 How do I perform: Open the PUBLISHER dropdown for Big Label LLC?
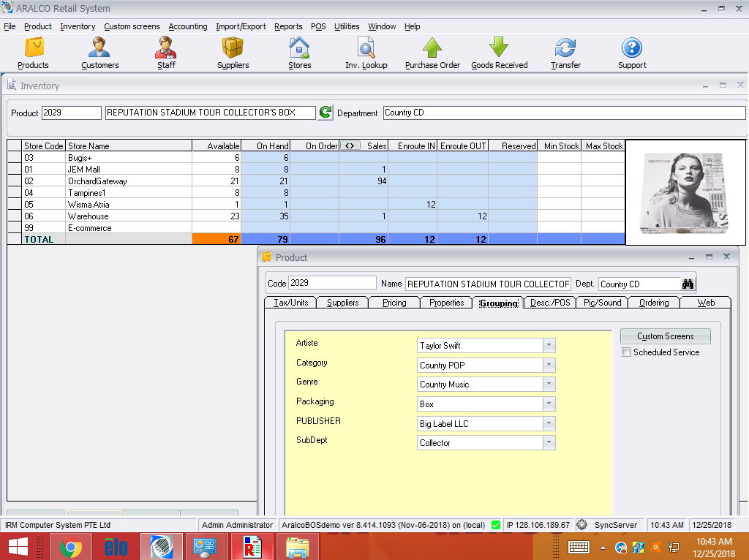(x=550, y=423)
